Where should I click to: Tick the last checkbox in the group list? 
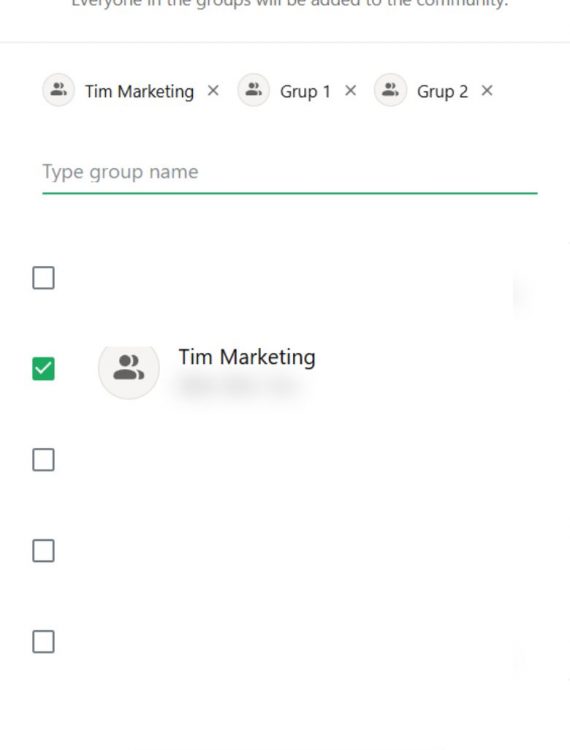[x=44, y=641]
